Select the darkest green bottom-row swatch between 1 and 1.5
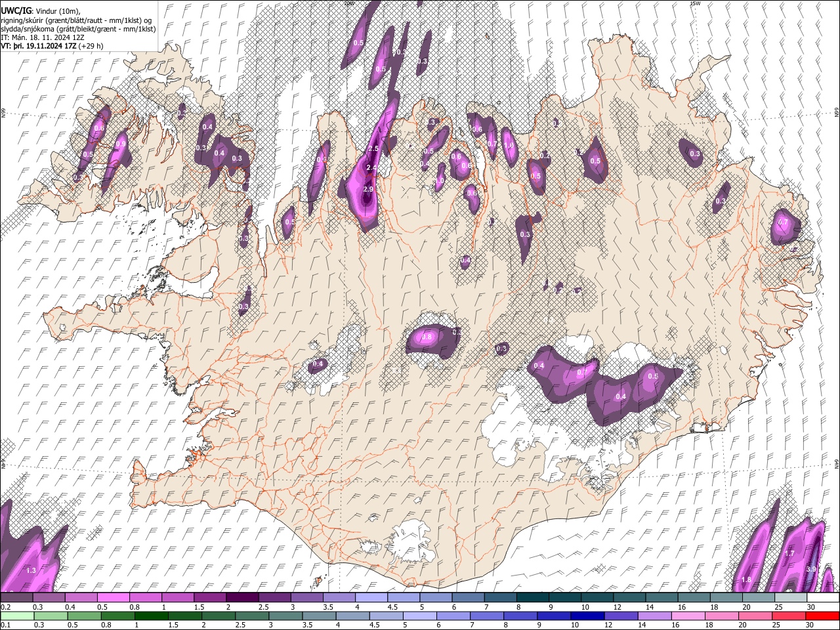Image resolution: width=840 pixels, height=630 pixels. pyautogui.click(x=152, y=616)
